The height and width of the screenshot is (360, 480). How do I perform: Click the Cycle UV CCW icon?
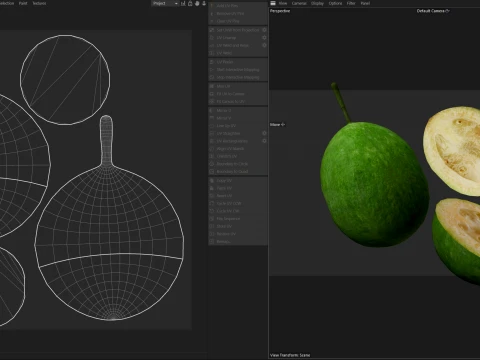211,203
